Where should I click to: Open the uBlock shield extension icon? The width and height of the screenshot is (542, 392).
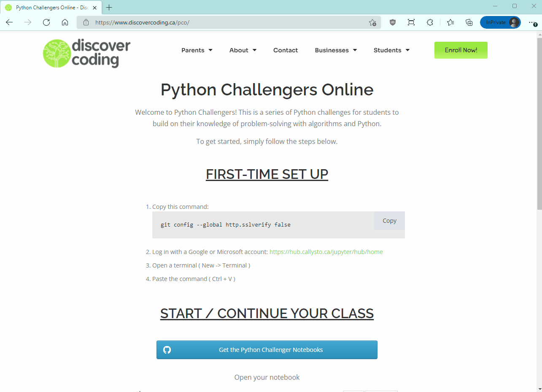pyautogui.click(x=393, y=22)
